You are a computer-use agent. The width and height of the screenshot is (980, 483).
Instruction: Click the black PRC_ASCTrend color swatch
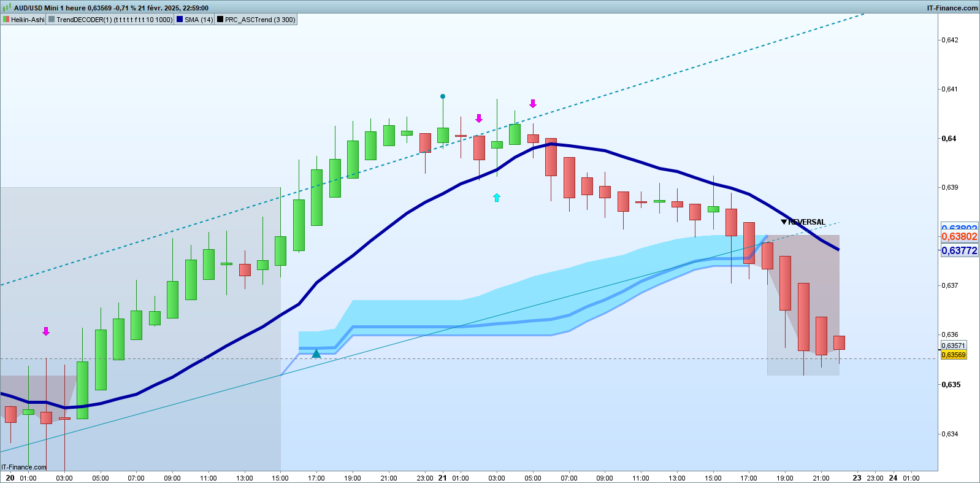(x=220, y=20)
